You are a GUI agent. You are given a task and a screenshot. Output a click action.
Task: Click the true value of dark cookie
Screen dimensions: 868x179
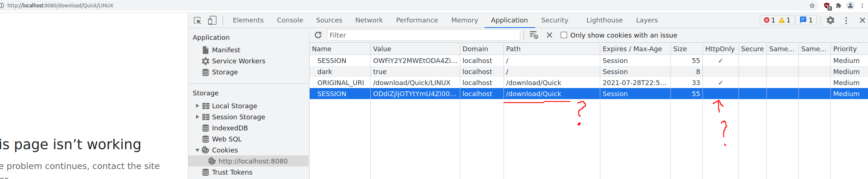click(380, 71)
